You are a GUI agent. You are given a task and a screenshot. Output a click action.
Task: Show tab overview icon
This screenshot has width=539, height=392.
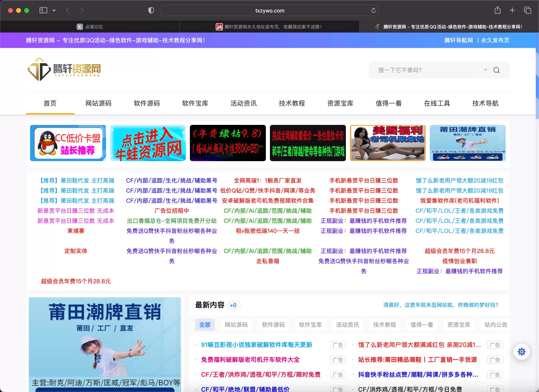coord(527,10)
